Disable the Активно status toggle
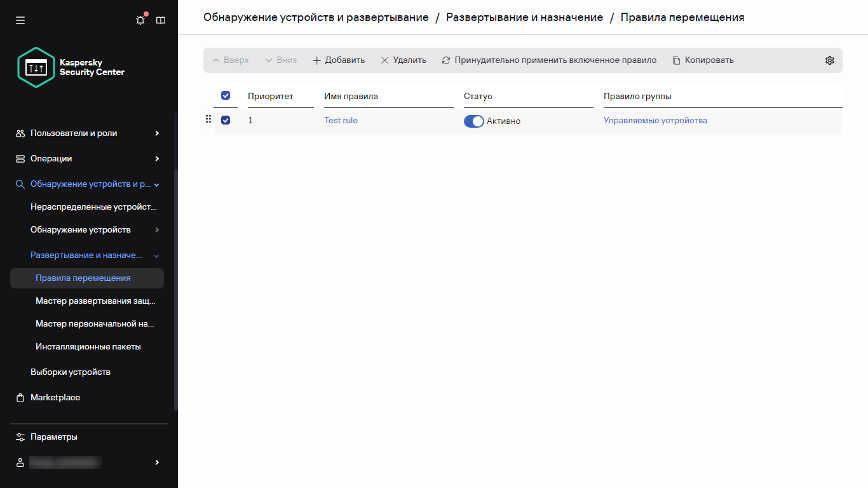 point(473,121)
